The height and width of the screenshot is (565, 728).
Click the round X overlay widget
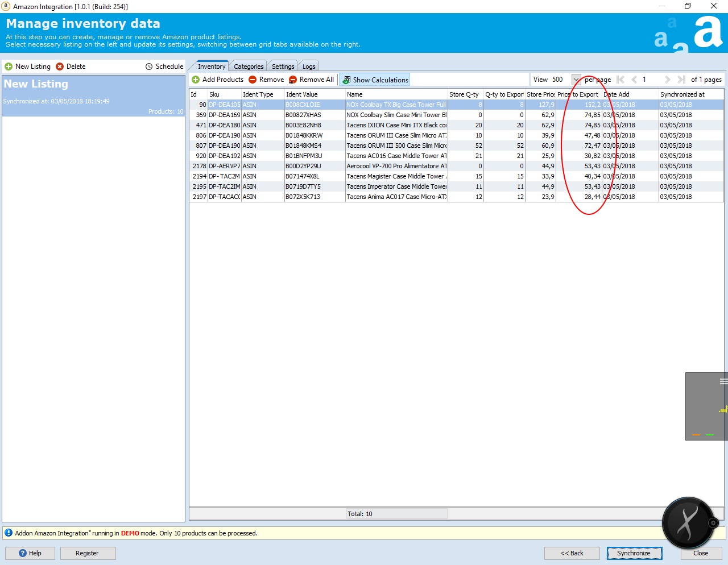point(688,522)
